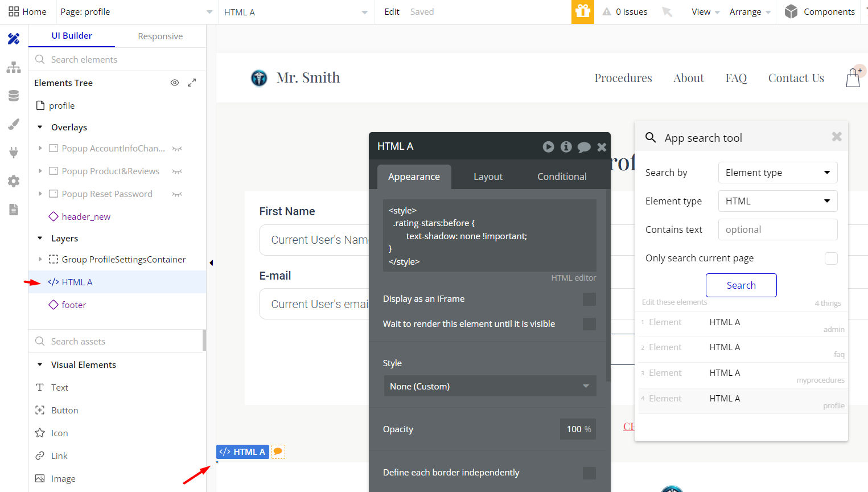Enable Wait to render until visible checkbox
The width and height of the screenshot is (868, 492).
[589, 324]
